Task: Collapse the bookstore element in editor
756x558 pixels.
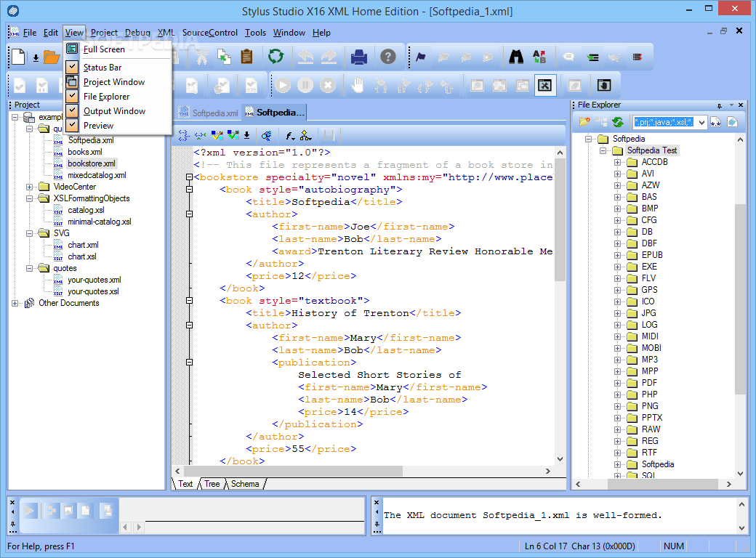Action: coord(190,177)
